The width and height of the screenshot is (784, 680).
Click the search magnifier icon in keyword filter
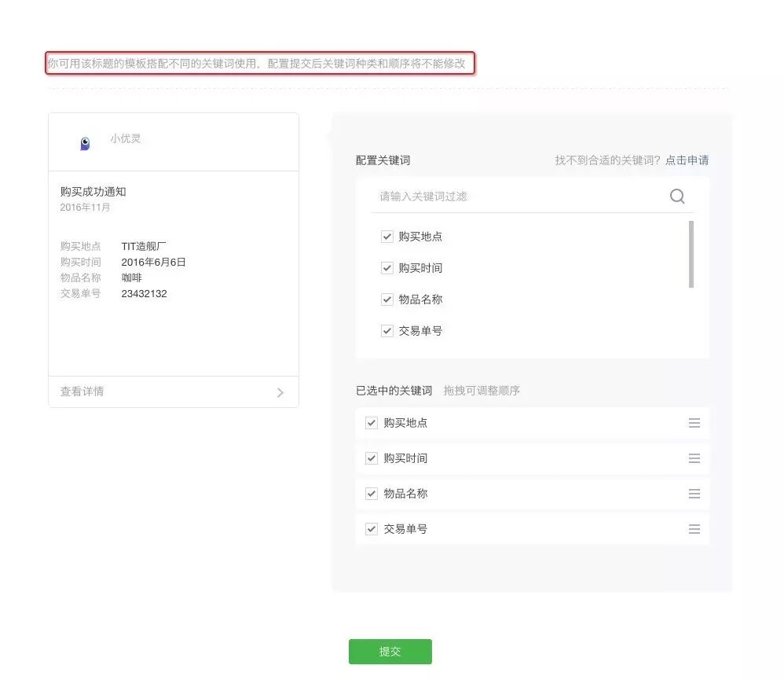coord(677,197)
